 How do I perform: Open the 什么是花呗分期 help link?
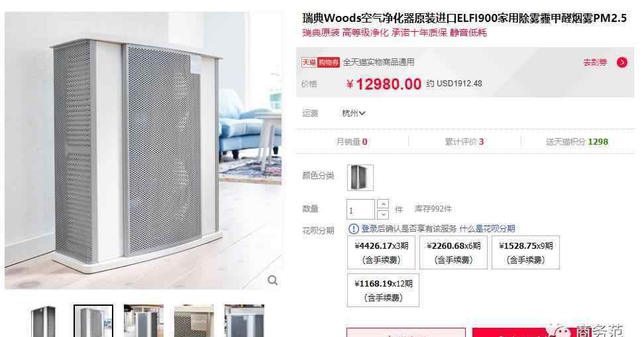tap(487, 229)
